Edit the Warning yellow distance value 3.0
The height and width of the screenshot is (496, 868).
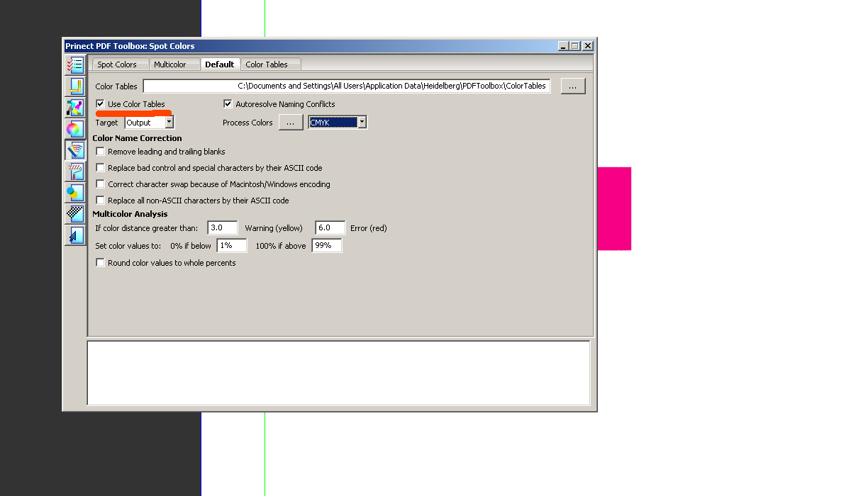pos(222,228)
